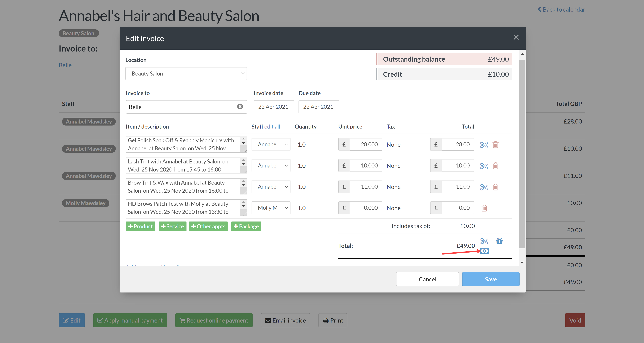
Task: Delete the Lash Tint line item
Action: pyautogui.click(x=495, y=166)
